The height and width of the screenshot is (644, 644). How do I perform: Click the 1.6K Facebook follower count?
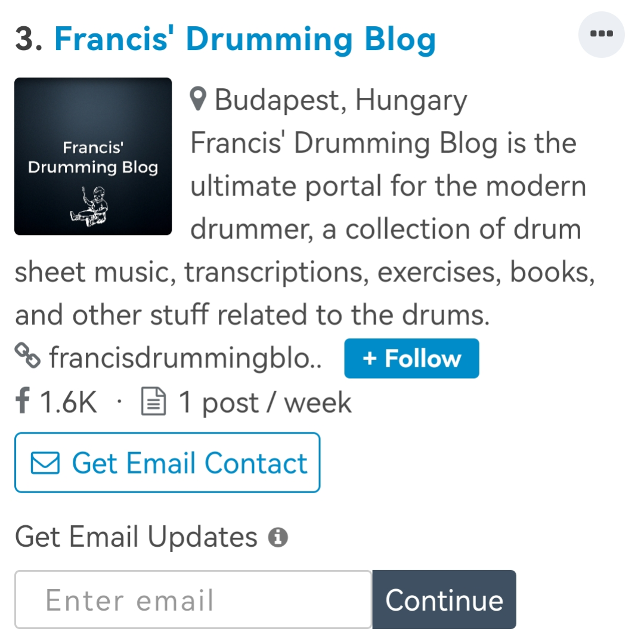(x=67, y=402)
